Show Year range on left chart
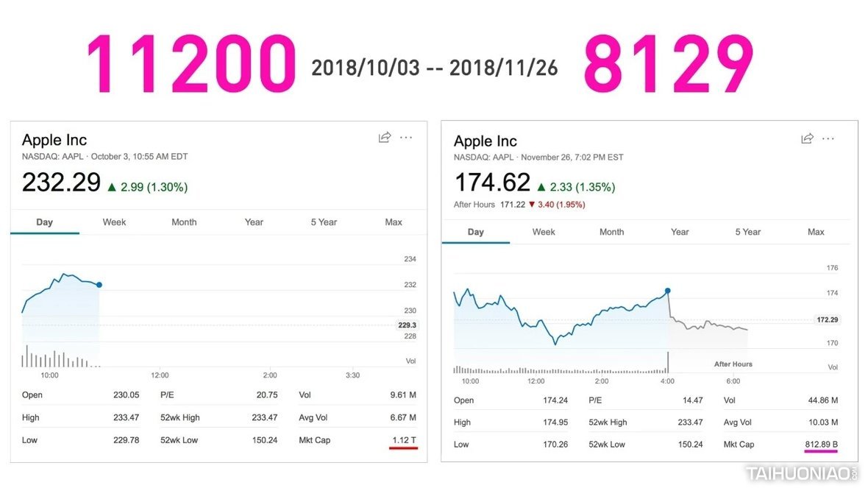868x488 pixels. [x=254, y=222]
